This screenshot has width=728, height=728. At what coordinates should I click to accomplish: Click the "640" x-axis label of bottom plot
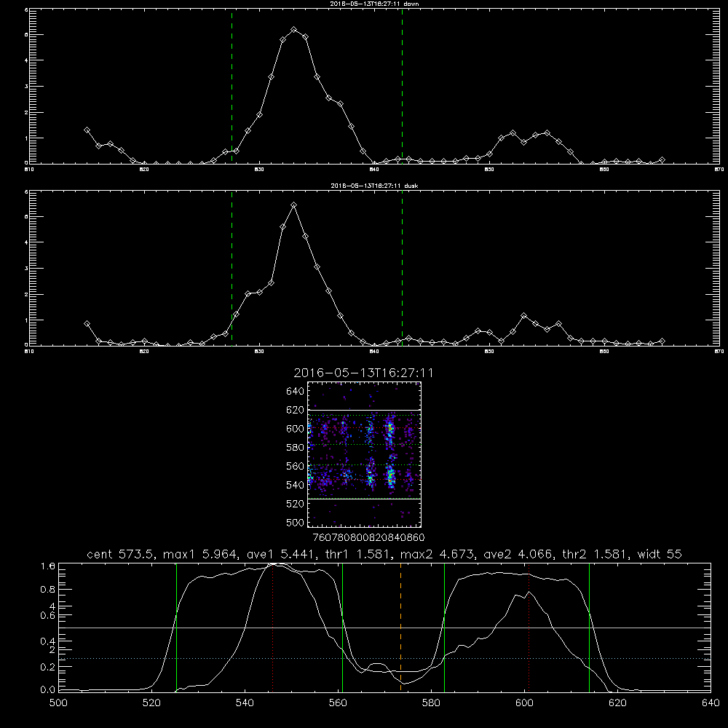click(711, 703)
